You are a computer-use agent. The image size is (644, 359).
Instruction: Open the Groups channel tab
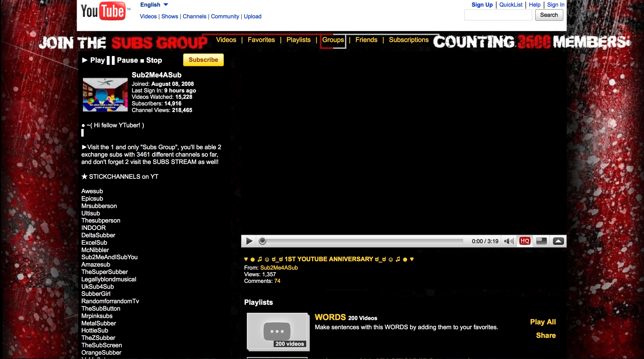[333, 40]
